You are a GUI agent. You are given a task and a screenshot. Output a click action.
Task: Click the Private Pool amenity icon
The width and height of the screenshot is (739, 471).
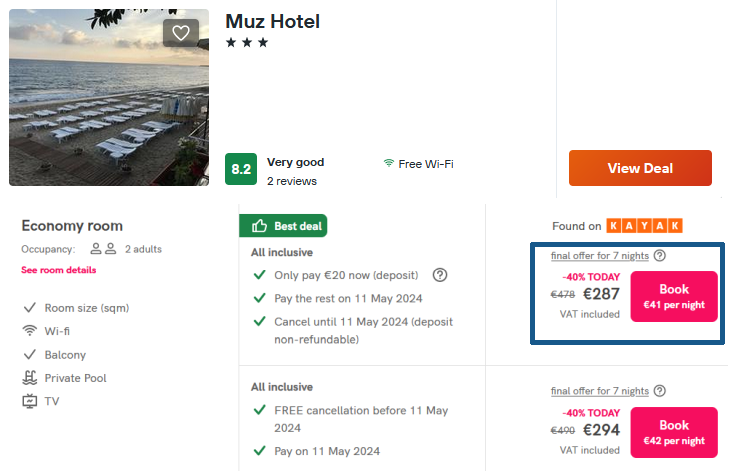pyautogui.click(x=29, y=378)
